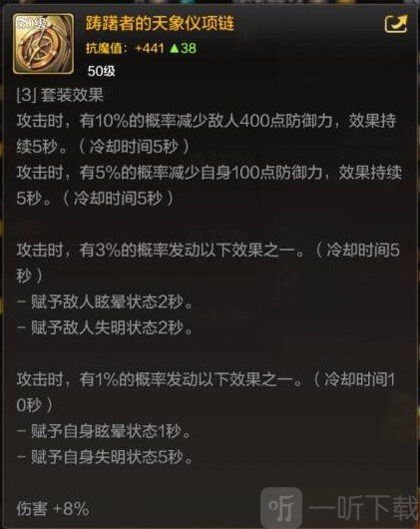The height and width of the screenshot is (529, 420).
Task: Click the 有3%的概率发动 effect line
Action: click(208, 264)
